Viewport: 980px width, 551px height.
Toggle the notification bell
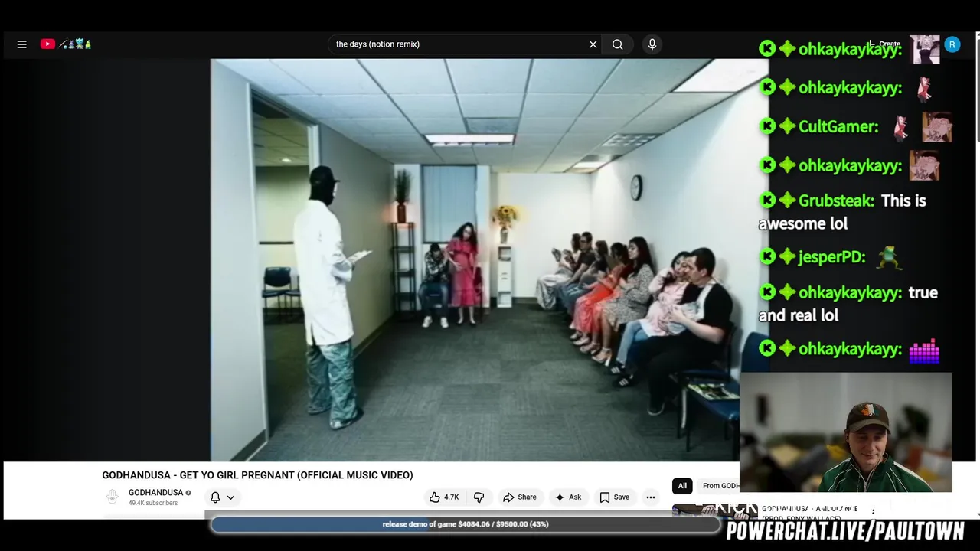coord(215,497)
